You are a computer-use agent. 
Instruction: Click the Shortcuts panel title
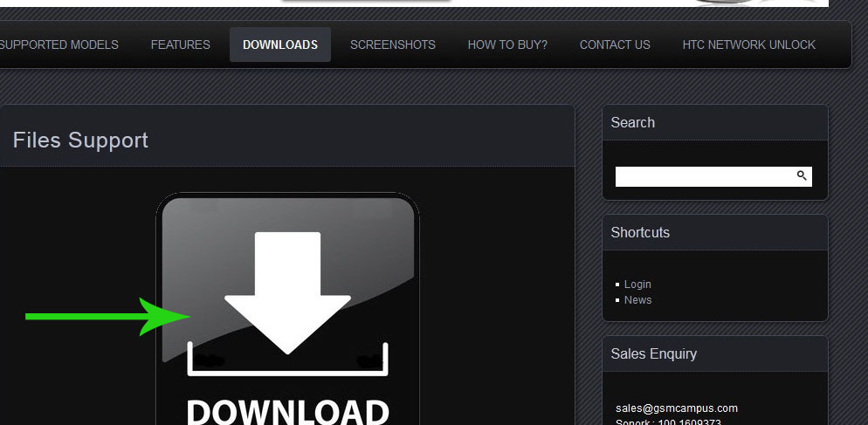click(x=640, y=232)
